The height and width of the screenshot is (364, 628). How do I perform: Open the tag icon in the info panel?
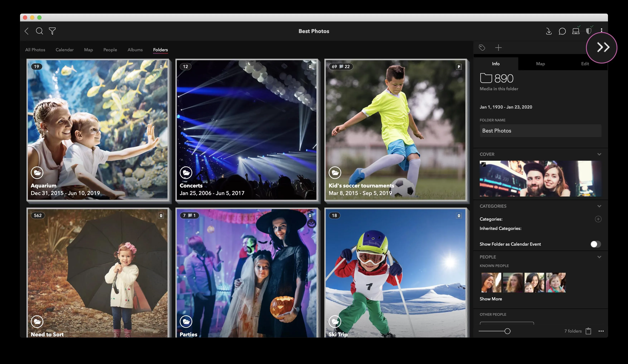coord(482,47)
